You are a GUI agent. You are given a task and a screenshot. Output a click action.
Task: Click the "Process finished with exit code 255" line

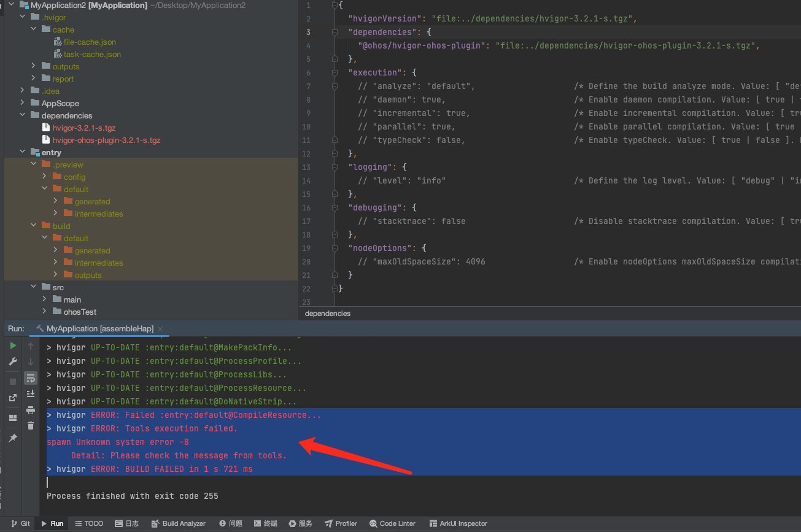click(133, 496)
